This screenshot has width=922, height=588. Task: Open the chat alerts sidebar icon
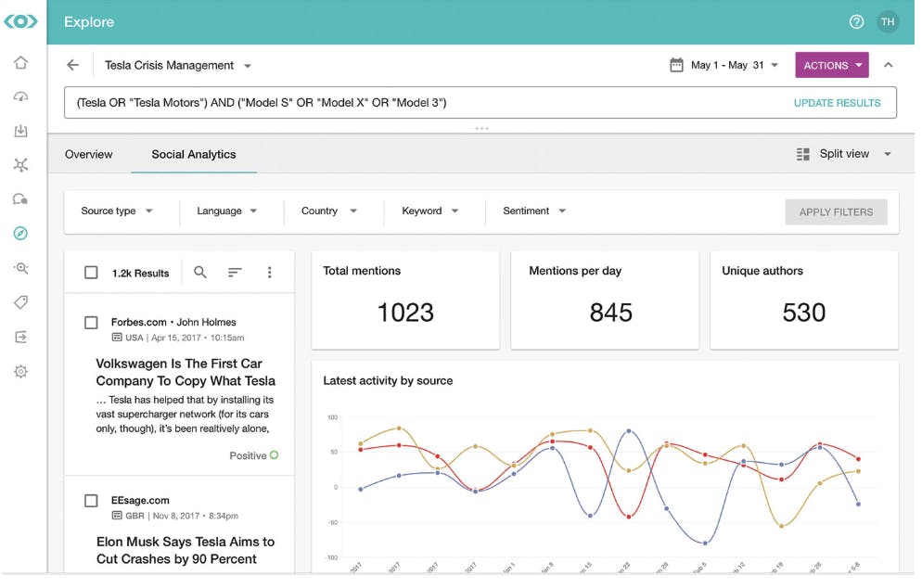tap(20, 199)
